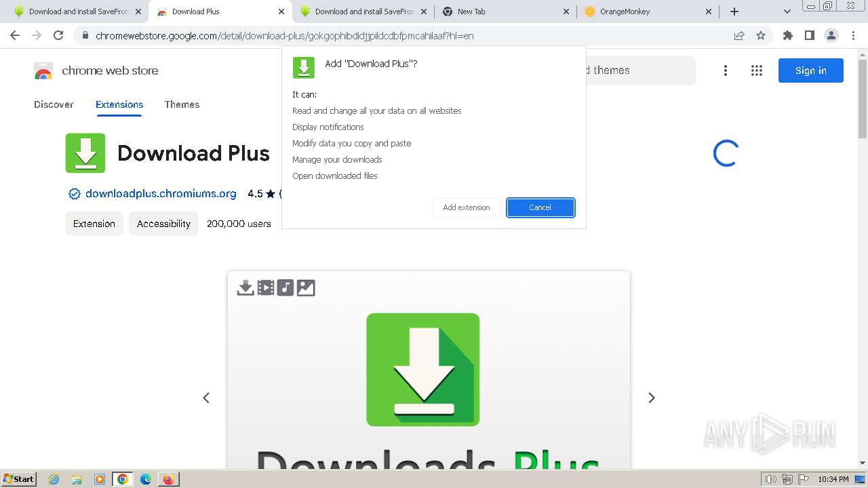
Task: Open a new browser tab
Action: pyautogui.click(x=734, y=12)
